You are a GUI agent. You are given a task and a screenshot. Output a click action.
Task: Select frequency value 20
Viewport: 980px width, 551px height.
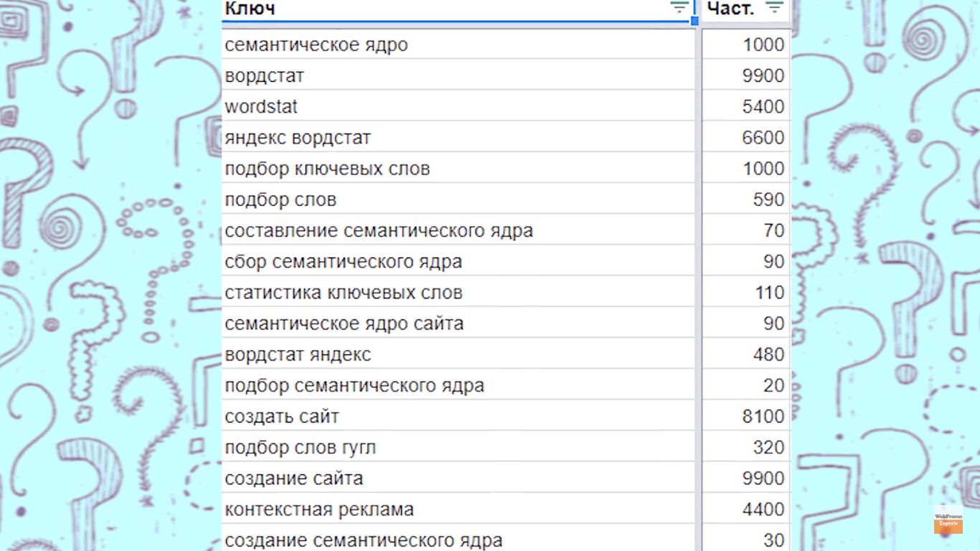746,385
